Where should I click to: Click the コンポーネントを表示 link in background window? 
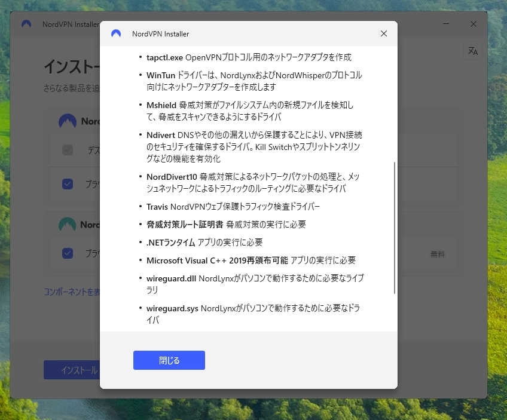point(72,292)
